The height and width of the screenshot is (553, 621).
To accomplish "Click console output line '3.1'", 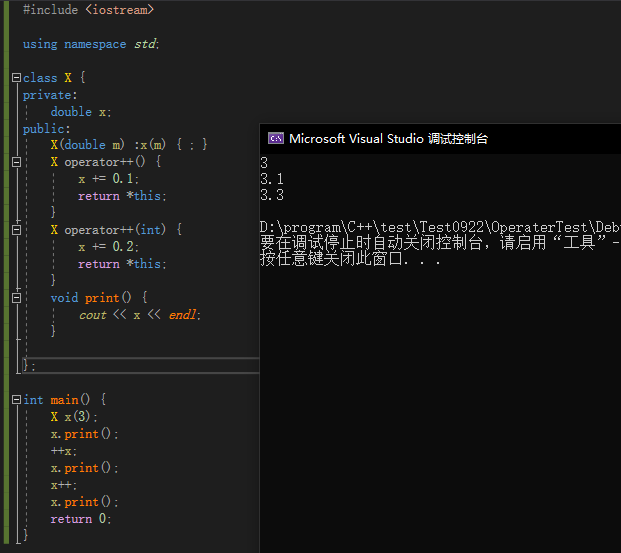I will [x=272, y=179].
